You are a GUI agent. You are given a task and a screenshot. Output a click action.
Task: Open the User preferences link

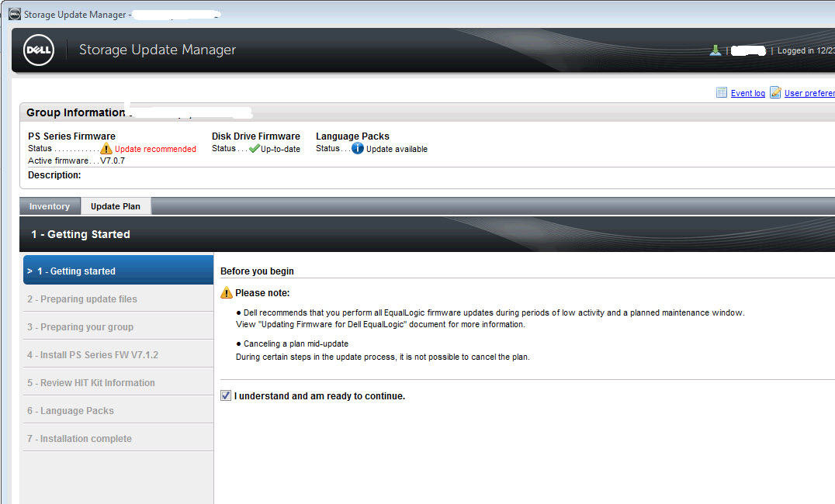click(x=809, y=93)
